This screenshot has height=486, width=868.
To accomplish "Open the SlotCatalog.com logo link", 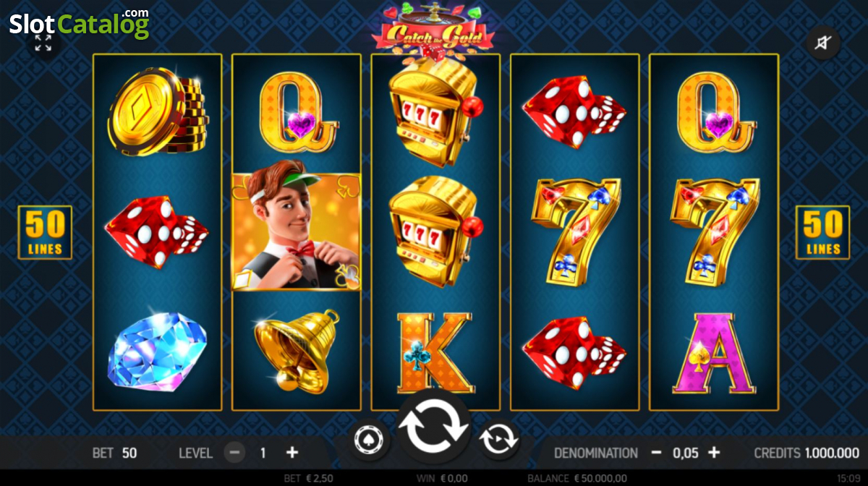I will tap(79, 24).
